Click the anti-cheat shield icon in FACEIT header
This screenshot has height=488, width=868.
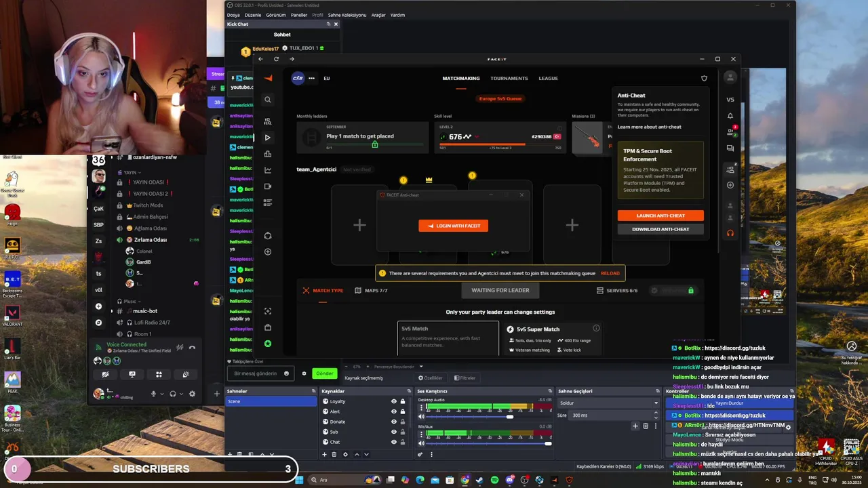[704, 78]
